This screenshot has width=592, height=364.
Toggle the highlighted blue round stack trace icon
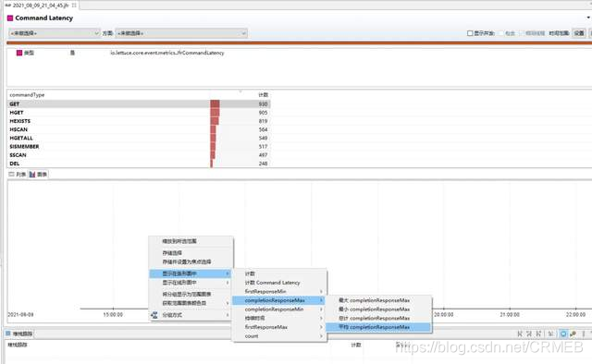tap(563, 334)
